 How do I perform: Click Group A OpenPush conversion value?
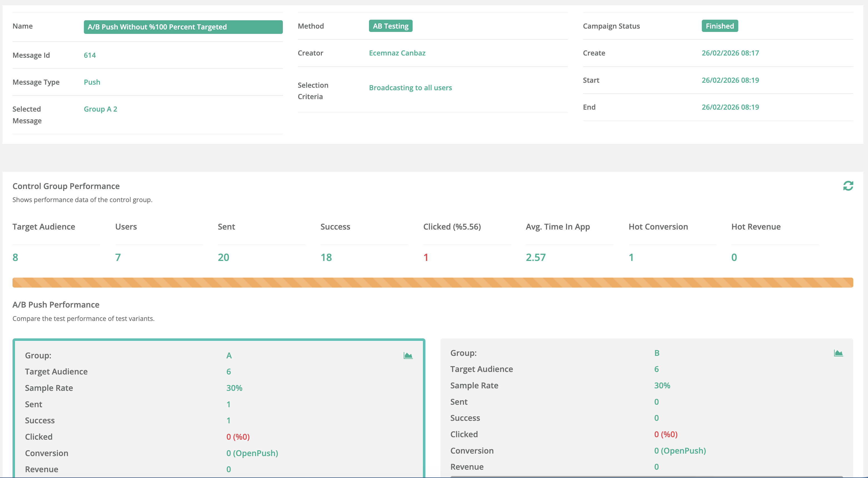tap(252, 453)
